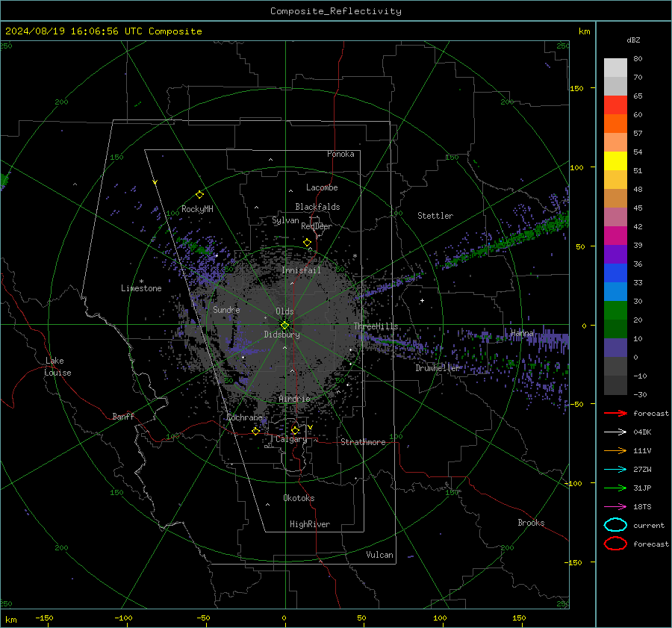The width and height of the screenshot is (672, 628).
Task: Click the Strathmore label
Action: point(363,442)
